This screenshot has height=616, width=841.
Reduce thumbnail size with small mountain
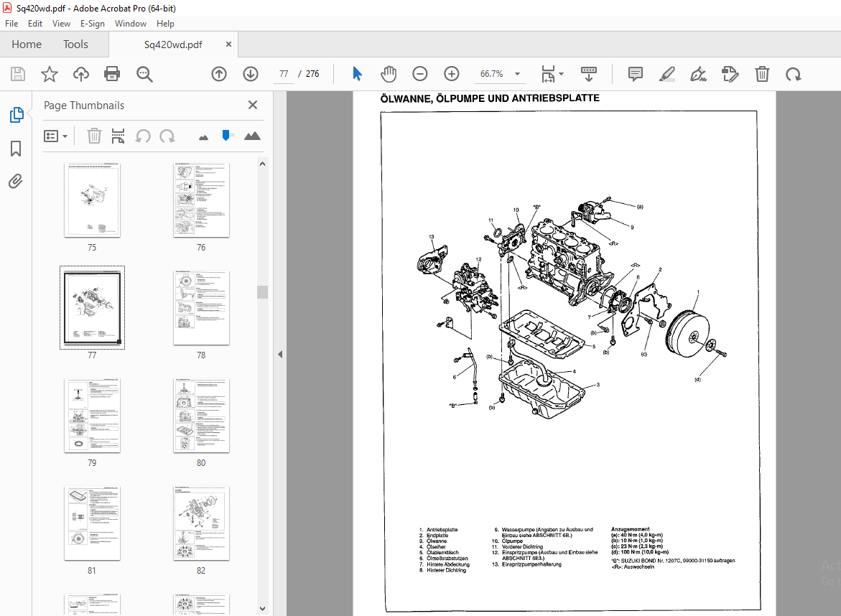coord(203,138)
